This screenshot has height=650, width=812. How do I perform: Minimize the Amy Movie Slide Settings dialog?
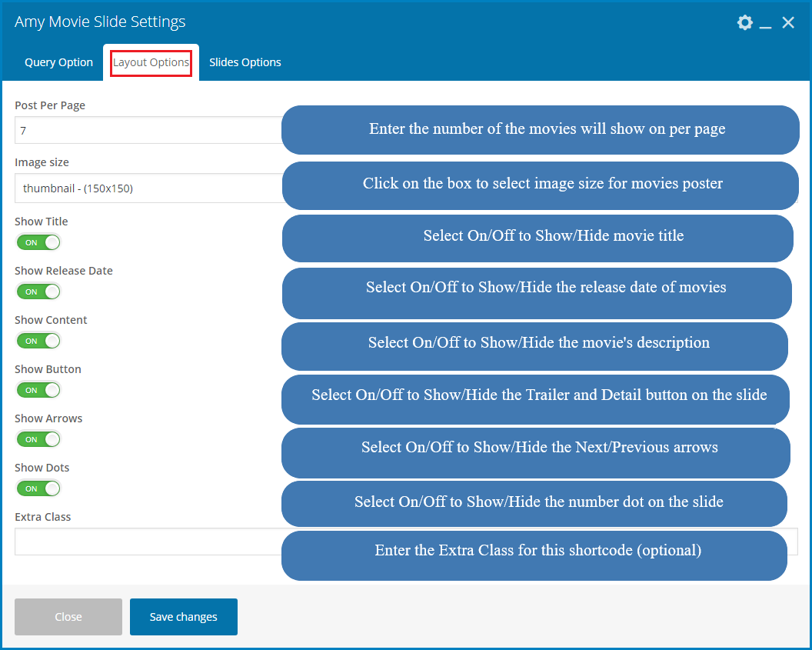[x=765, y=25]
